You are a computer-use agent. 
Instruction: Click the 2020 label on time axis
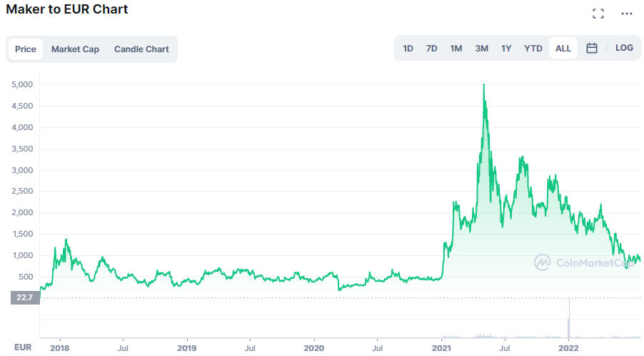[x=314, y=348]
